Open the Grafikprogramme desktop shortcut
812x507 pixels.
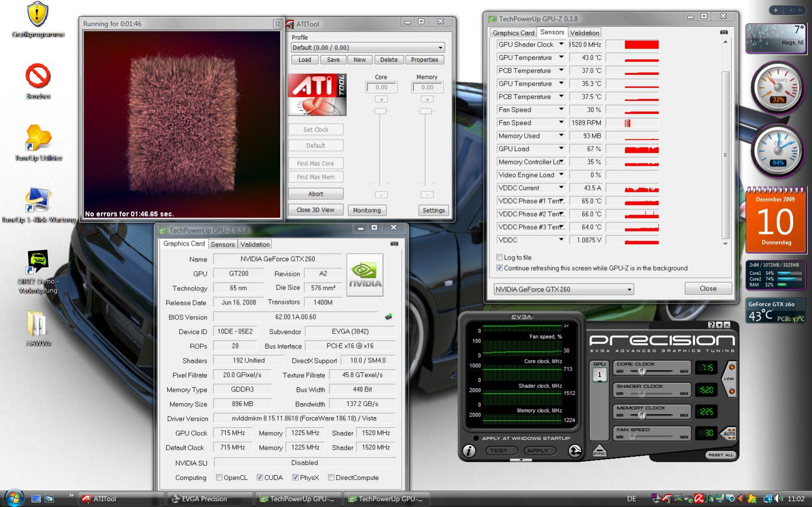pos(38,19)
